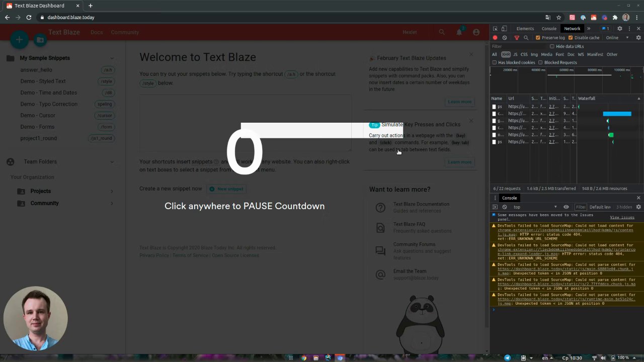
Task: Click Learn more under February Updates
Action: [x=460, y=102]
